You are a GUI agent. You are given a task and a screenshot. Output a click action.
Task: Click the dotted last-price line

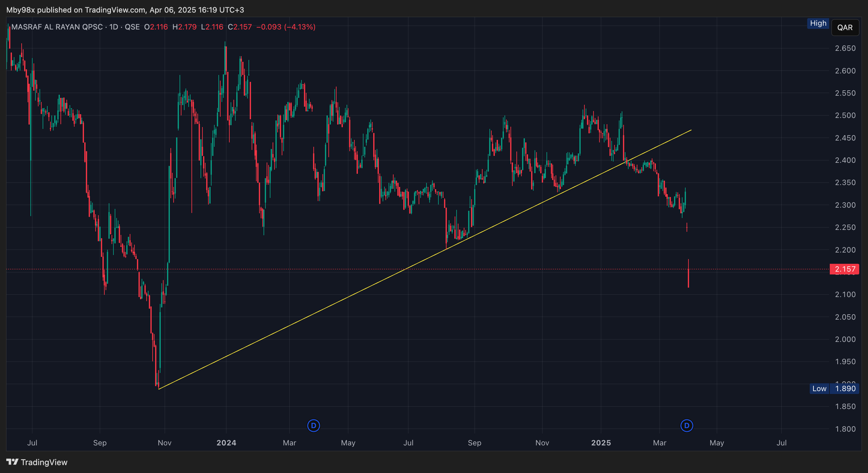418,269
